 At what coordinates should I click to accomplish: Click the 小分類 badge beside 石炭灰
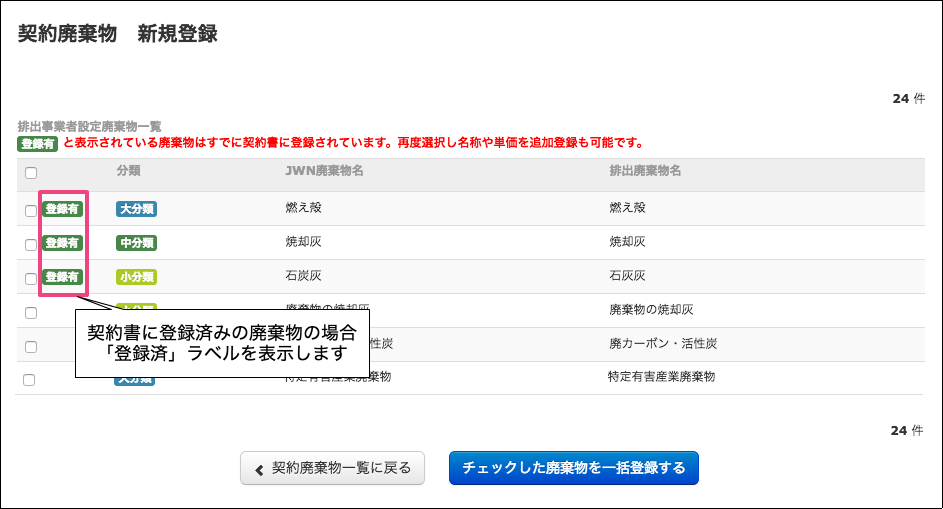pyautogui.click(x=136, y=277)
